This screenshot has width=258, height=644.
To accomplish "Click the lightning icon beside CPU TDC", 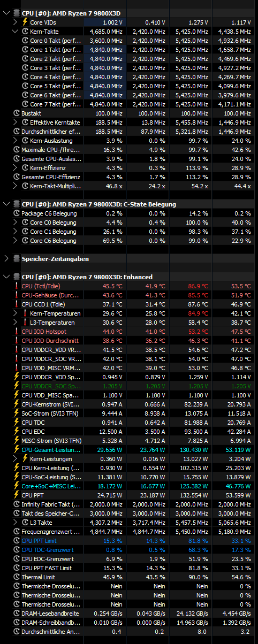I will [x=17, y=423].
